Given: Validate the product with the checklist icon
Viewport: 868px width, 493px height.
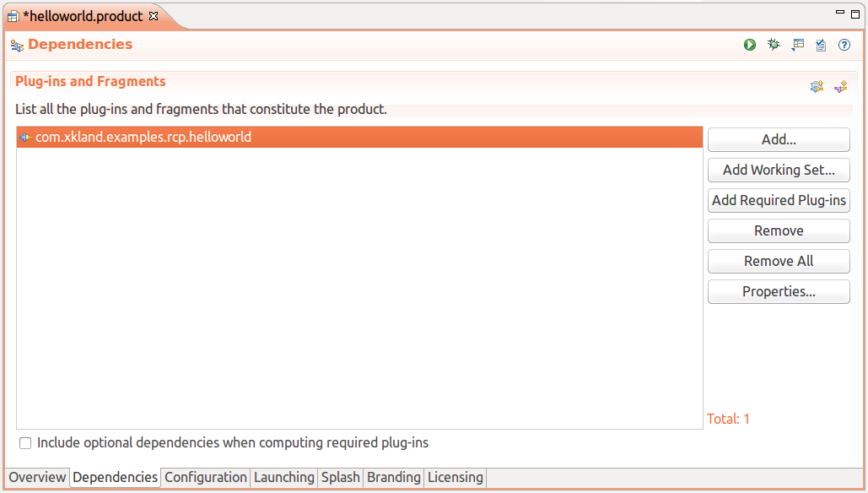Looking at the screenshot, I should pyautogui.click(x=821, y=45).
